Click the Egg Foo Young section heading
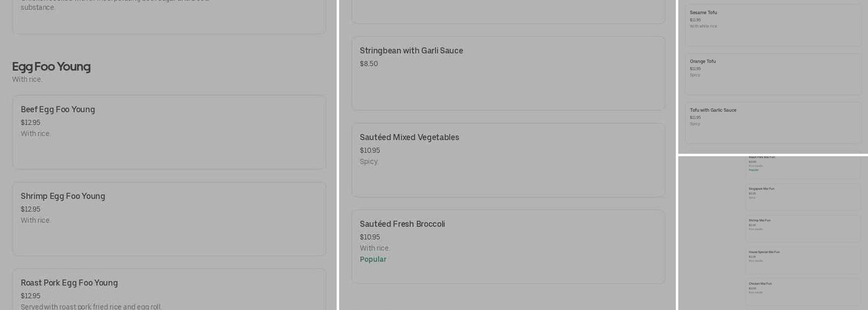The width and height of the screenshot is (868, 310). click(x=51, y=67)
